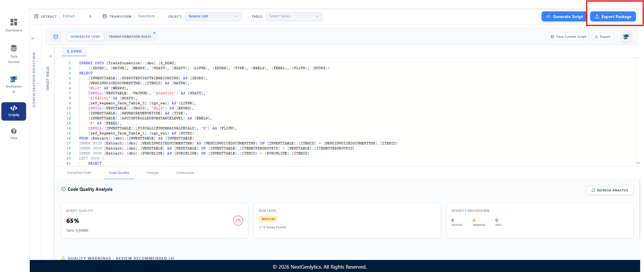The width and height of the screenshot is (644, 272).
Task: Open the Commands tab
Action: point(185,173)
